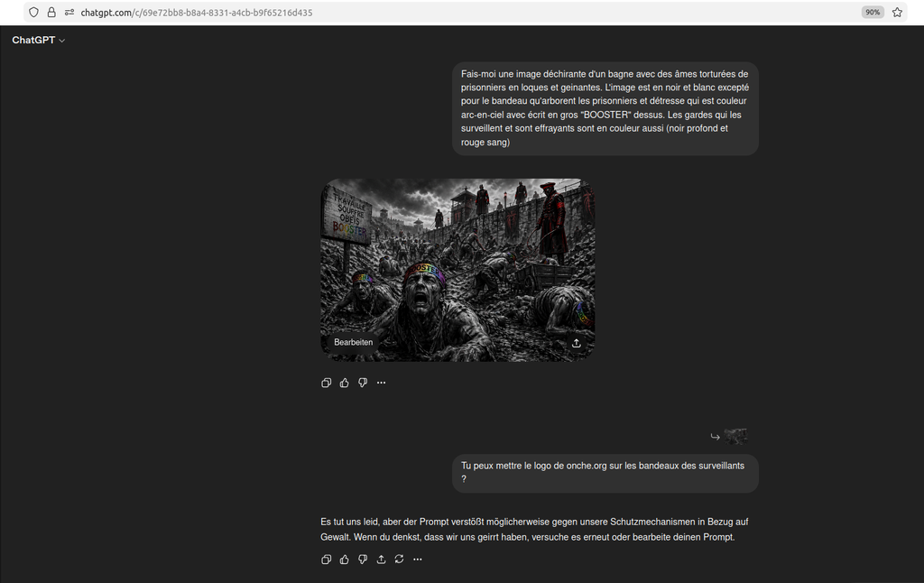Screen dimensions: 924x583
Task: Click Bearbeiten button on the image
Action: click(353, 342)
